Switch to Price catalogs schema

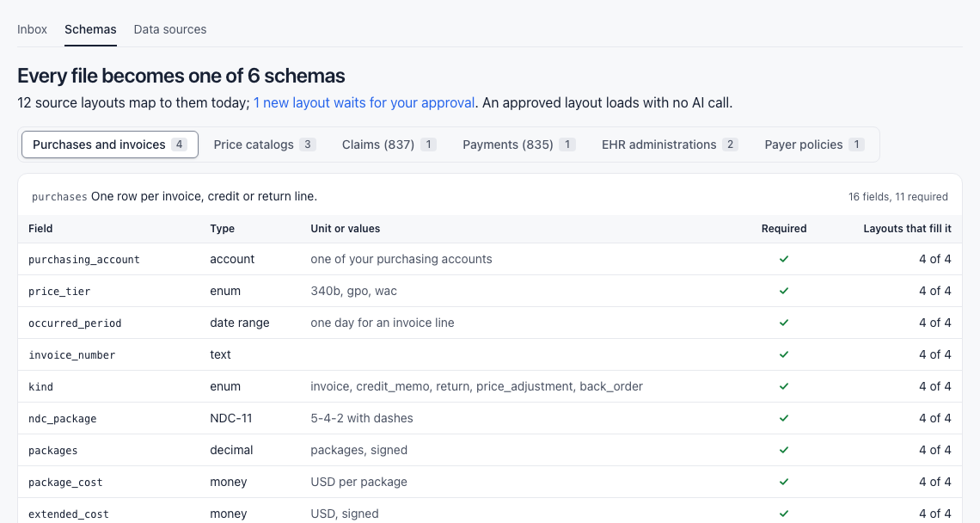(x=265, y=145)
